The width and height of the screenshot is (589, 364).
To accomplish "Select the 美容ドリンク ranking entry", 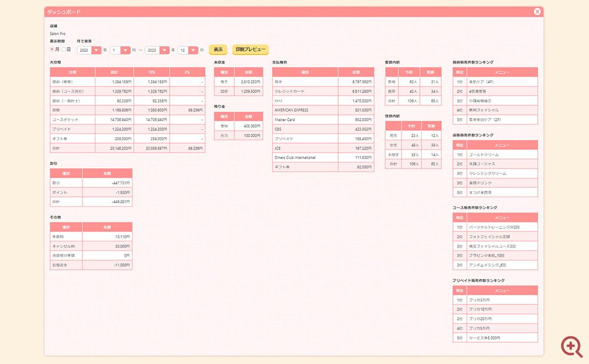I will click(x=480, y=183).
